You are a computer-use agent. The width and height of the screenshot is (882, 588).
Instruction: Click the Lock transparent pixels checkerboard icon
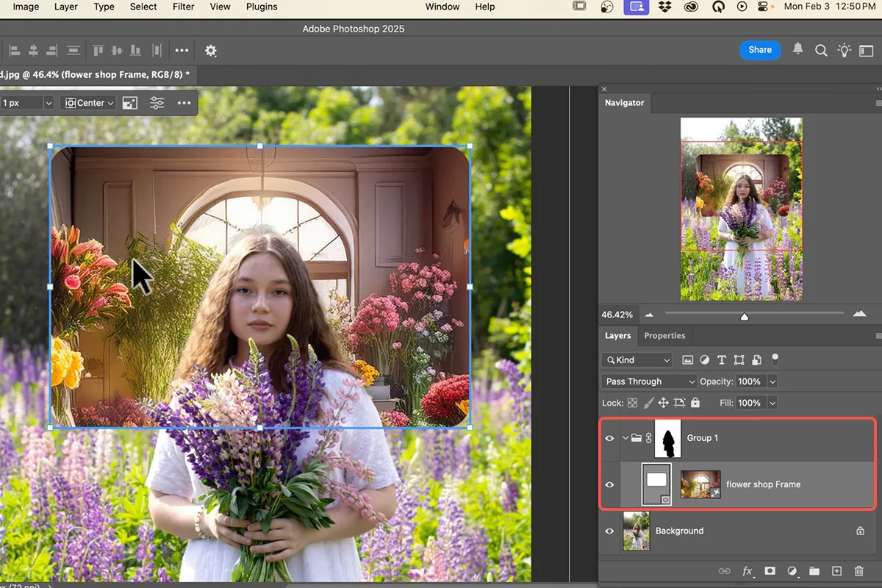(632, 403)
